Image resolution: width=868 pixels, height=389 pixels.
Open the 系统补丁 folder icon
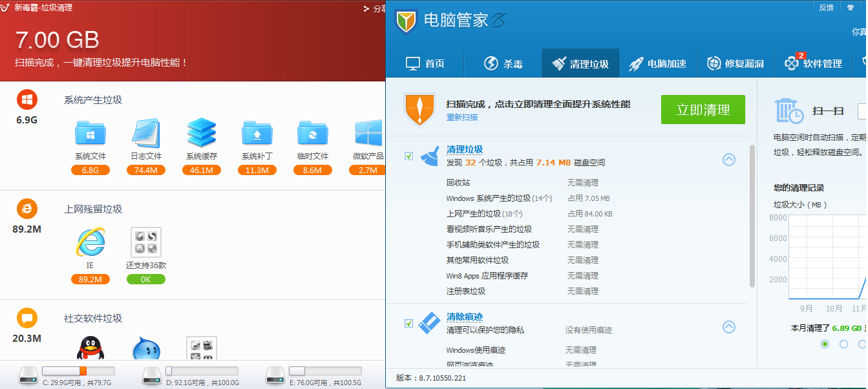tap(257, 133)
